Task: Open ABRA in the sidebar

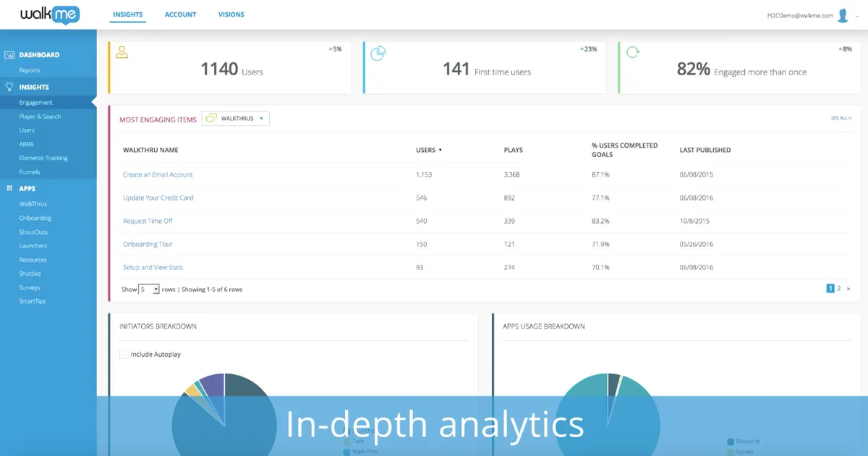Action: pos(26,144)
